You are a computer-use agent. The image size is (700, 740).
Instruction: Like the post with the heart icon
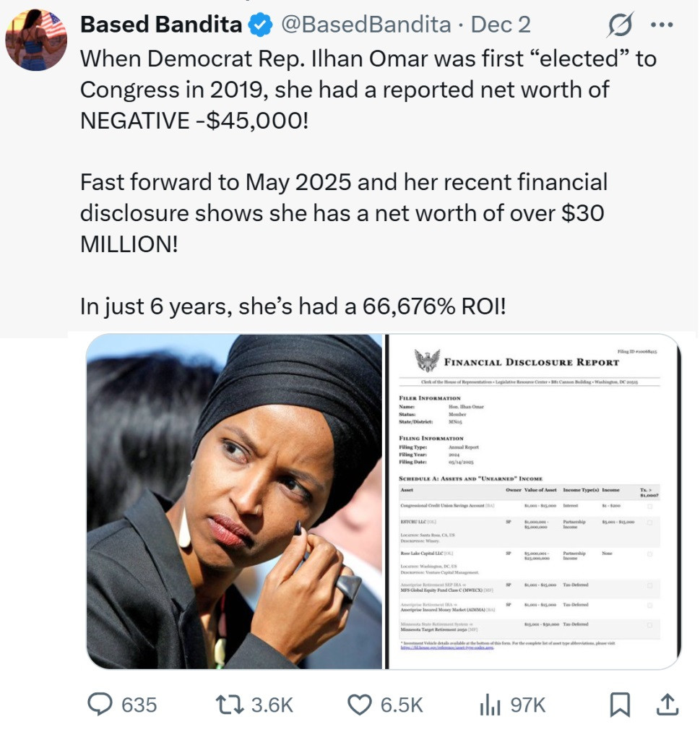click(x=359, y=705)
